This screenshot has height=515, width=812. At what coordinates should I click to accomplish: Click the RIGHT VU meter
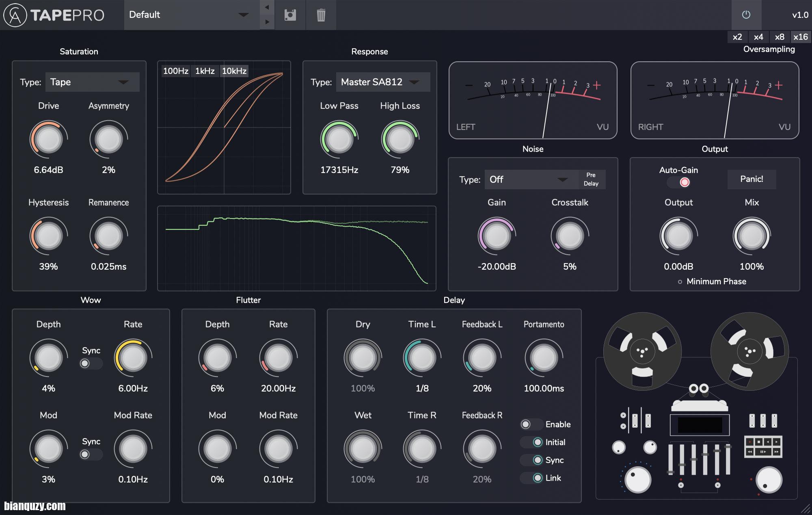(x=715, y=100)
